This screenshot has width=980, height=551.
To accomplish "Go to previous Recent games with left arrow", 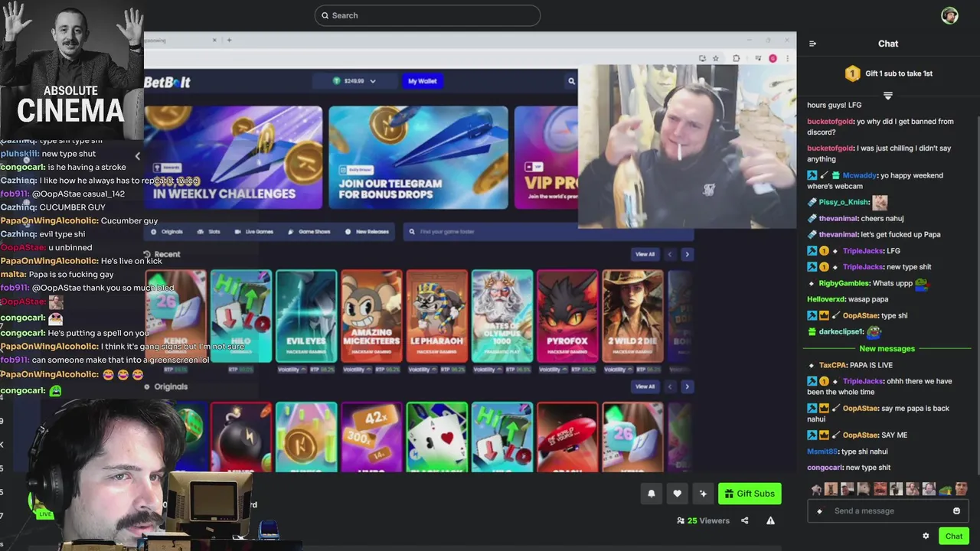I will [x=670, y=254].
